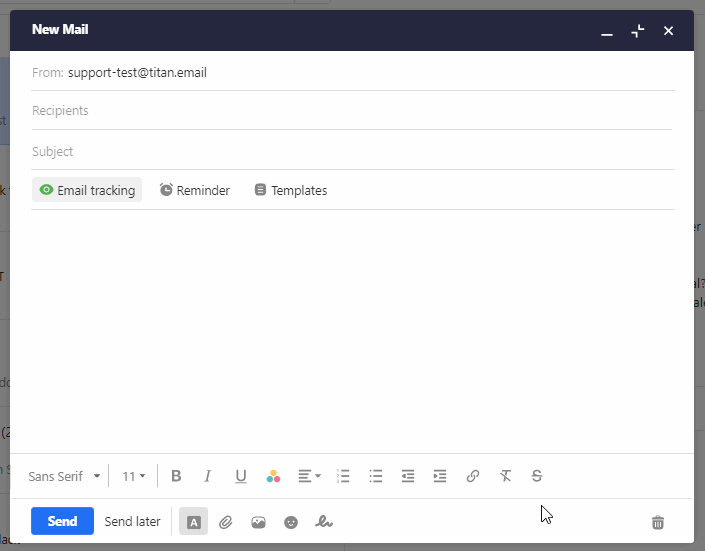This screenshot has width=705, height=551.
Task: Schedule email with Send later
Action: [x=132, y=522]
